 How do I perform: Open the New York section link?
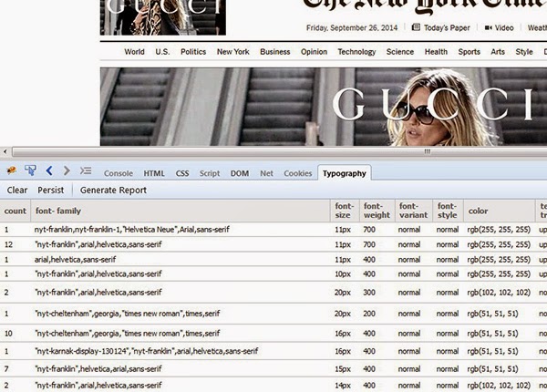coord(233,52)
